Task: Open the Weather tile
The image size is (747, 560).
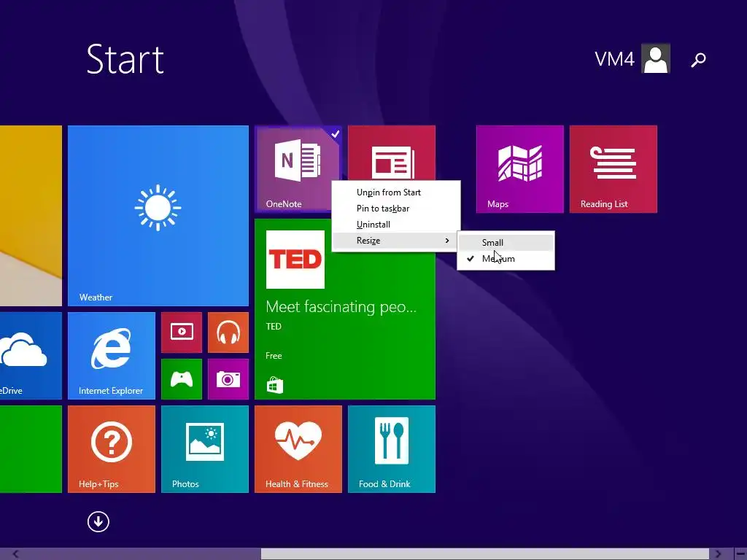Action: click(158, 216)
